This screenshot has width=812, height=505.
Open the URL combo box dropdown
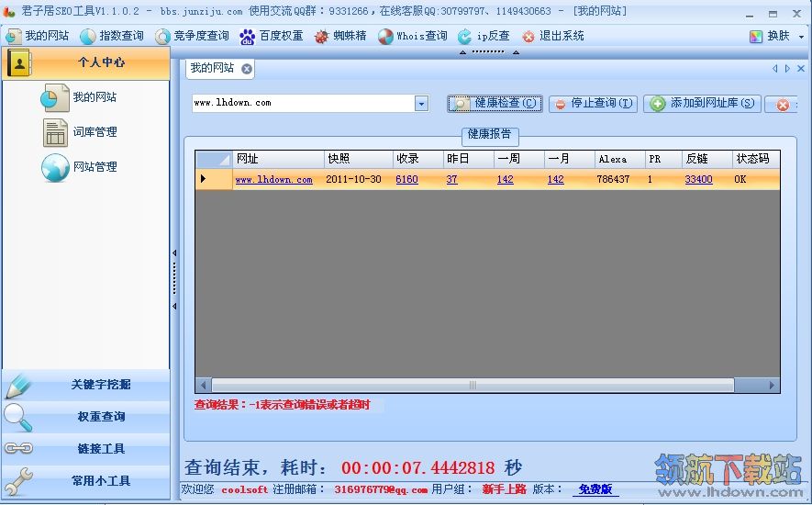(421, 104)
